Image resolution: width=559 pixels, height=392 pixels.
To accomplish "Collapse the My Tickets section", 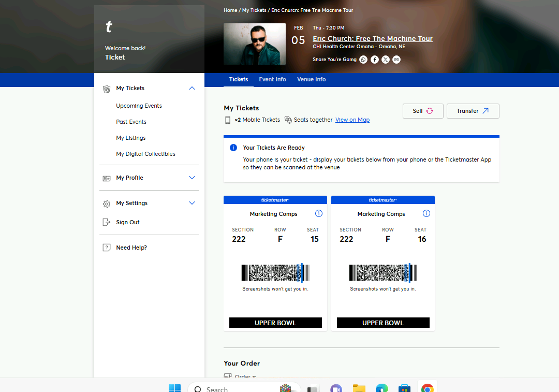I will click(x=192, y=88).
